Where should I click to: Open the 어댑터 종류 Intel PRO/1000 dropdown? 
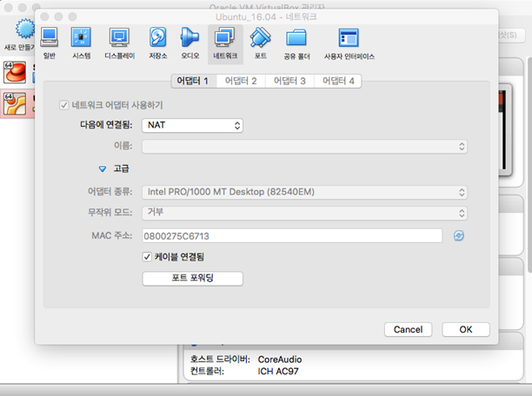click(304, 192)
